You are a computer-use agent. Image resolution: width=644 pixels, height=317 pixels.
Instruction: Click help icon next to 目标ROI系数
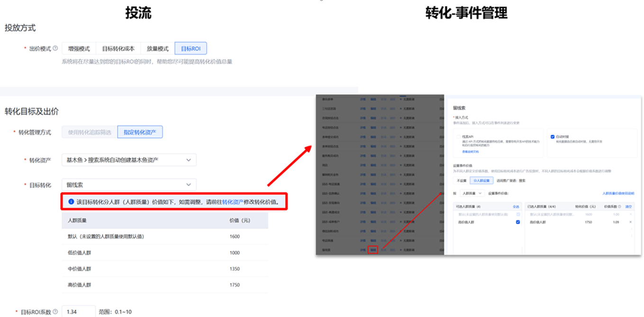point(55,312)
